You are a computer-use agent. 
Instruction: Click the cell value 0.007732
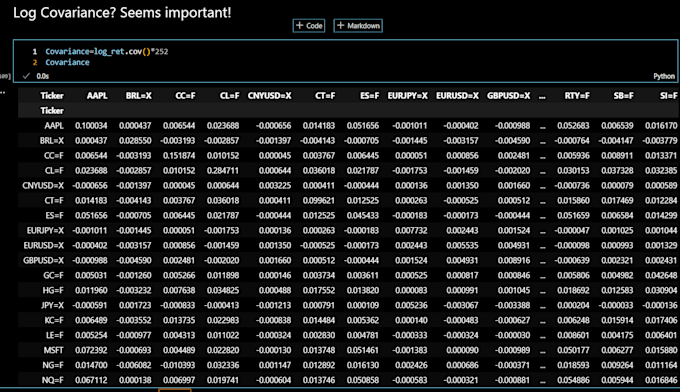coord(411,231)
